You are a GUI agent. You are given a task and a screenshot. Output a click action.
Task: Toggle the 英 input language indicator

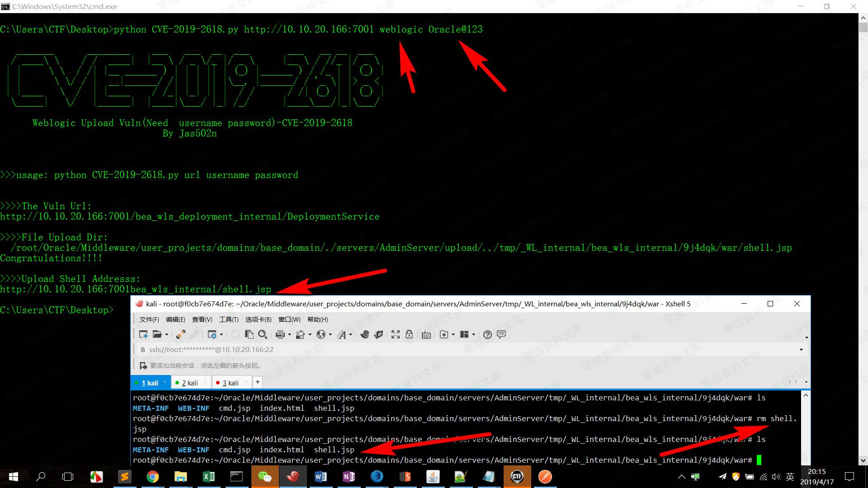click(790, 476)
